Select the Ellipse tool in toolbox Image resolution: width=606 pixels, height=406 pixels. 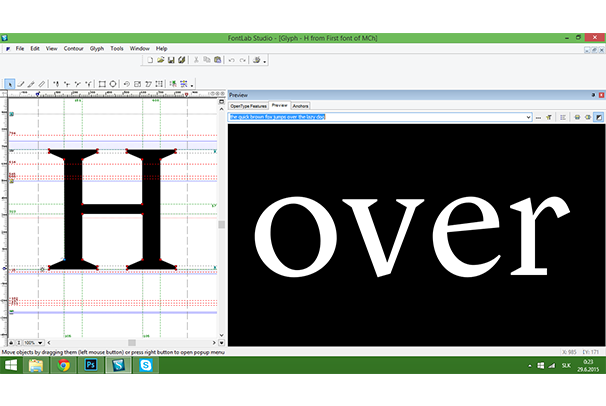point(113,84)
